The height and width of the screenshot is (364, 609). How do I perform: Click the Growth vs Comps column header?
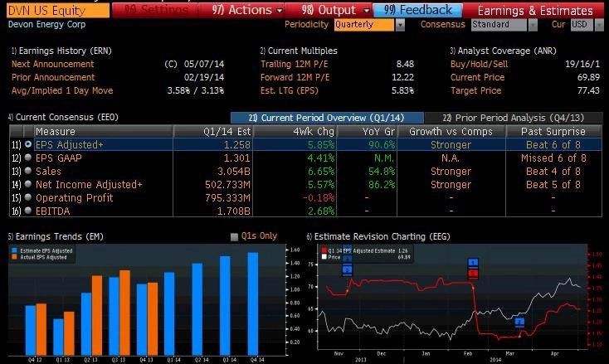[x=451, y=132]
